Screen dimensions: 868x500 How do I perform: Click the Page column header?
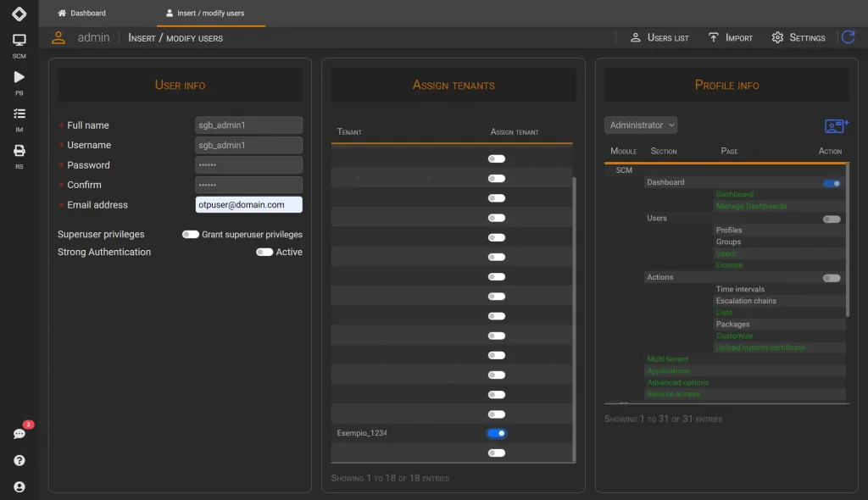[x=729, y=151]
